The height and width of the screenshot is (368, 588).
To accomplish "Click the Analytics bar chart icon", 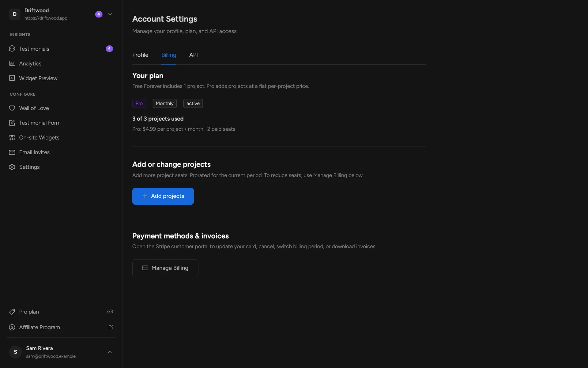I will click(x=12, y=63).
